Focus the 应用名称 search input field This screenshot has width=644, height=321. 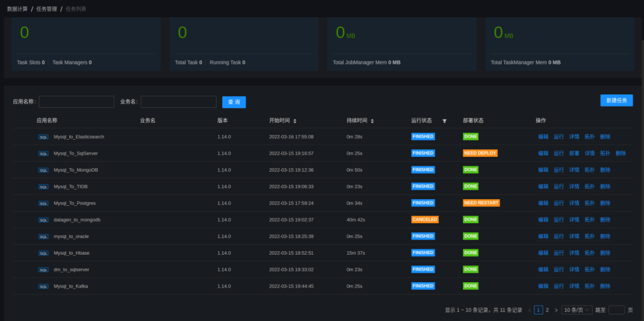click(76, 102)
